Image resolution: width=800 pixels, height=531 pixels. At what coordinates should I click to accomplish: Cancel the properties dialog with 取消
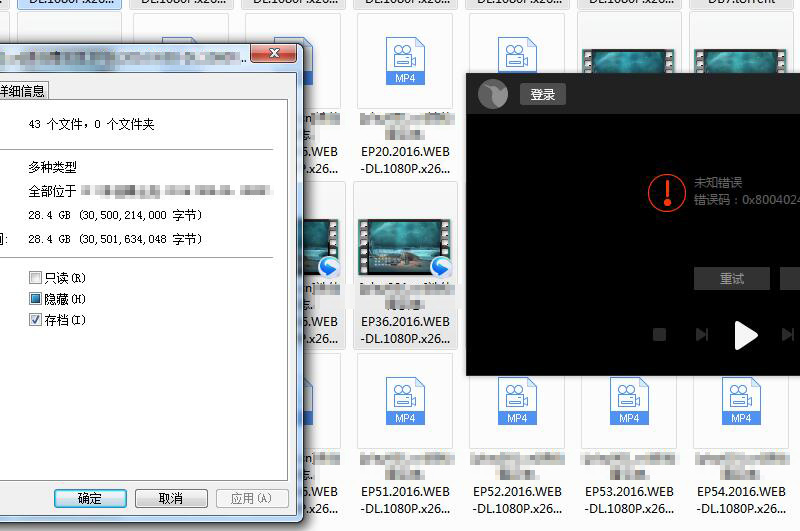point(171,498)
